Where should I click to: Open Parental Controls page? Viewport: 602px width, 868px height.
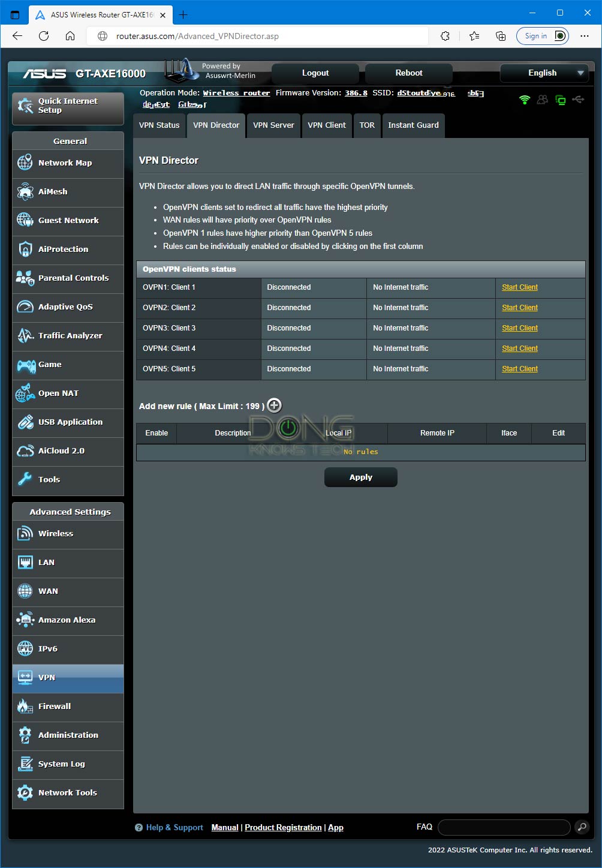68,278
